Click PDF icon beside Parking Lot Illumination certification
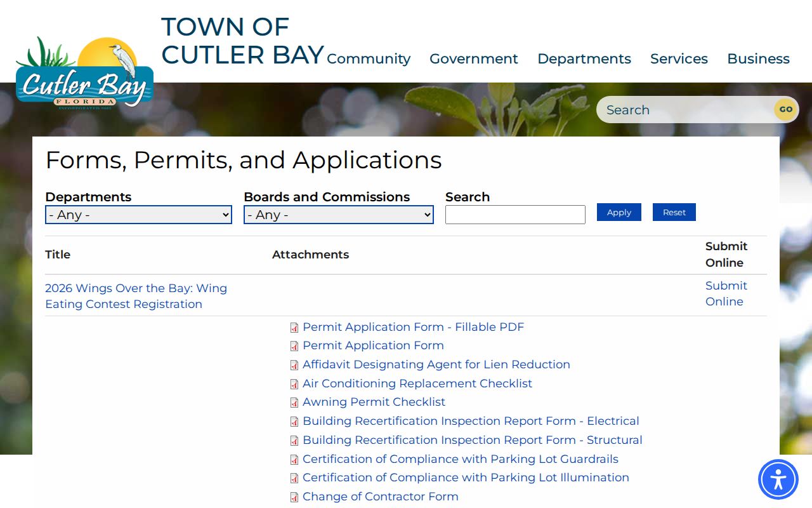The width and height of the screenshot is (812, 508). pos(294,478)
